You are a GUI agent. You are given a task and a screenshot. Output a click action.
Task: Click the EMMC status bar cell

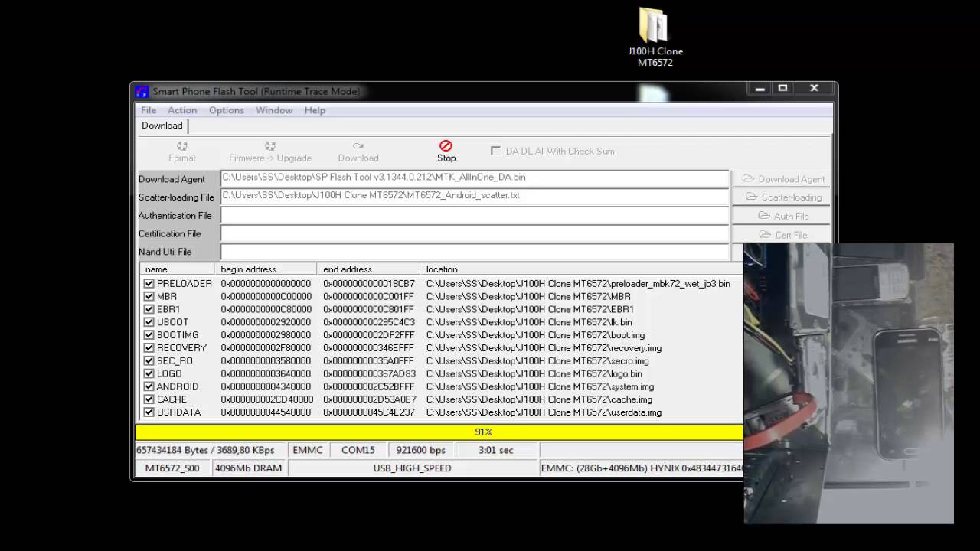[x=309, y=450]
